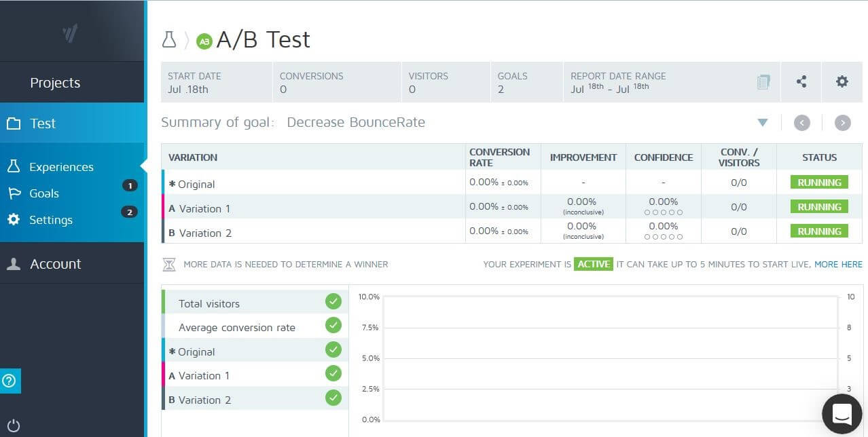Expand the goal summary dropdown arrow

click(762, 123)
